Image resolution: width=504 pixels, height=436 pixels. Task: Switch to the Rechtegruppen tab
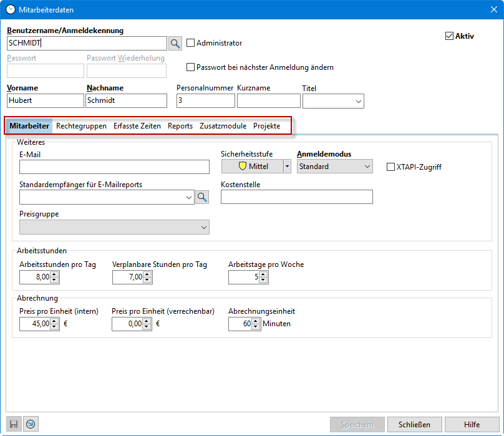pyautogui.click(x=81, y=126)
